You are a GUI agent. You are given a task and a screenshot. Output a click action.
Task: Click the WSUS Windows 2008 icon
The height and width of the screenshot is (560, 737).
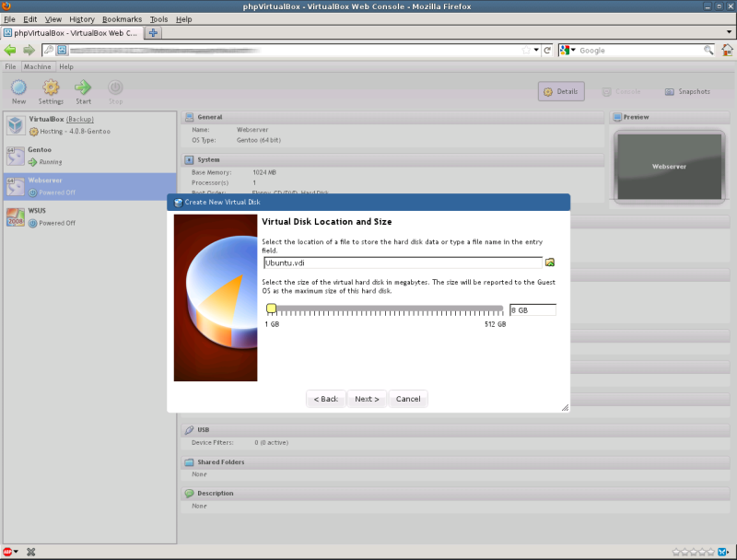click(16, 217)
